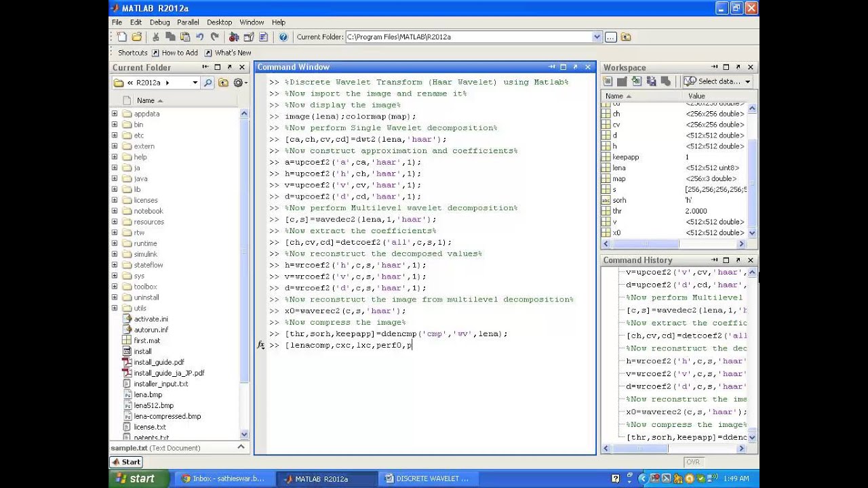Viewport: 868px width, 488px height.
Task: Launch Simulink from the toolbar
Action: [x=234, y=37]
